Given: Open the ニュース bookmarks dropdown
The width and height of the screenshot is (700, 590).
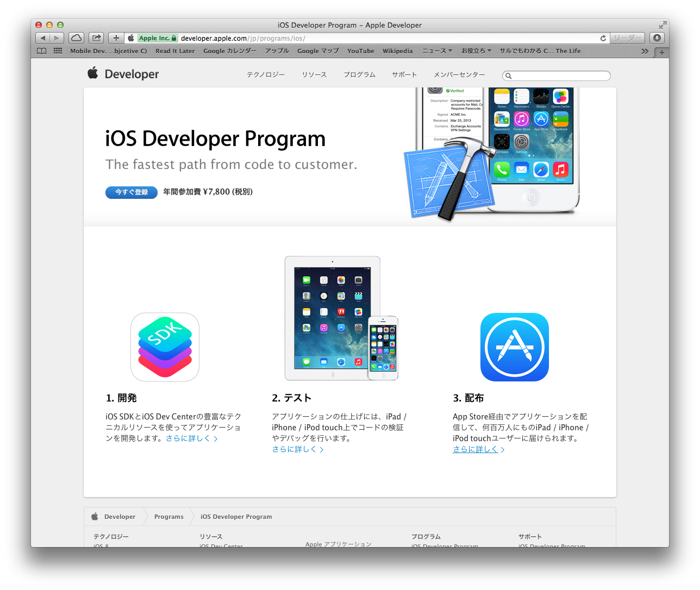Looking at the screenshot, I should click(x=437, y=51).
